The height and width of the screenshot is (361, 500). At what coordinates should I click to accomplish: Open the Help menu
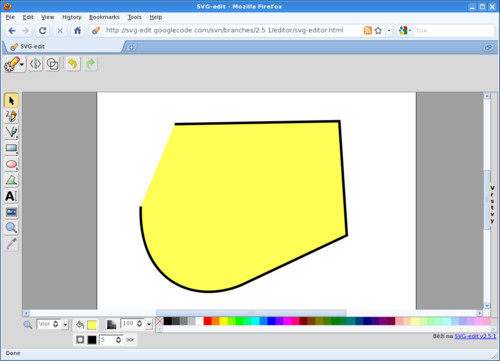click(x=156, y=17)
